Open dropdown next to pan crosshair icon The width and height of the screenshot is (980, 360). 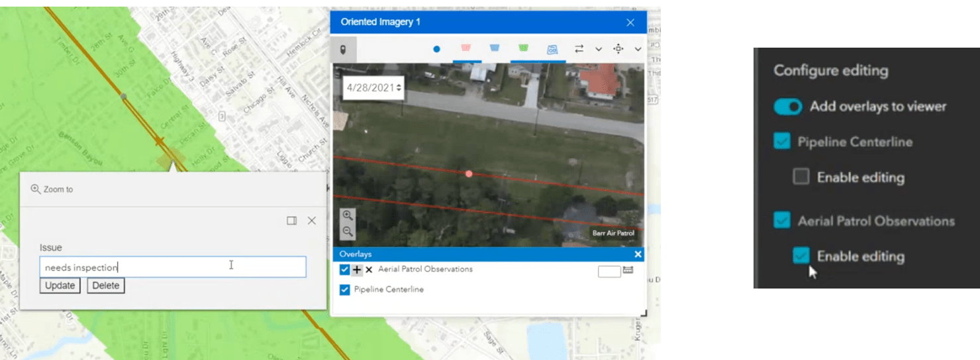638,49
